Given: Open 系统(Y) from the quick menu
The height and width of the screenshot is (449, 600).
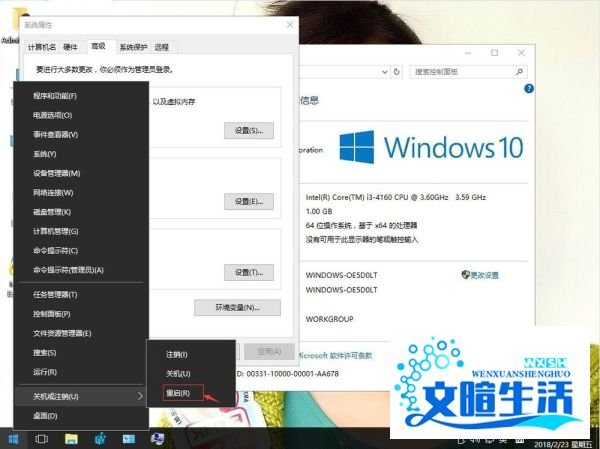Looking at the screenshot, I should tap(81, 154).
